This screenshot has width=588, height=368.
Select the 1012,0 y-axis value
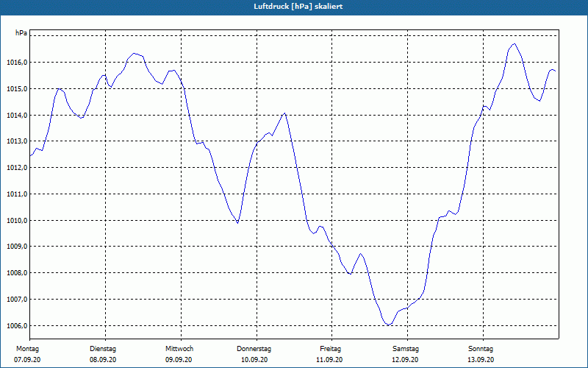click(17, 168)
